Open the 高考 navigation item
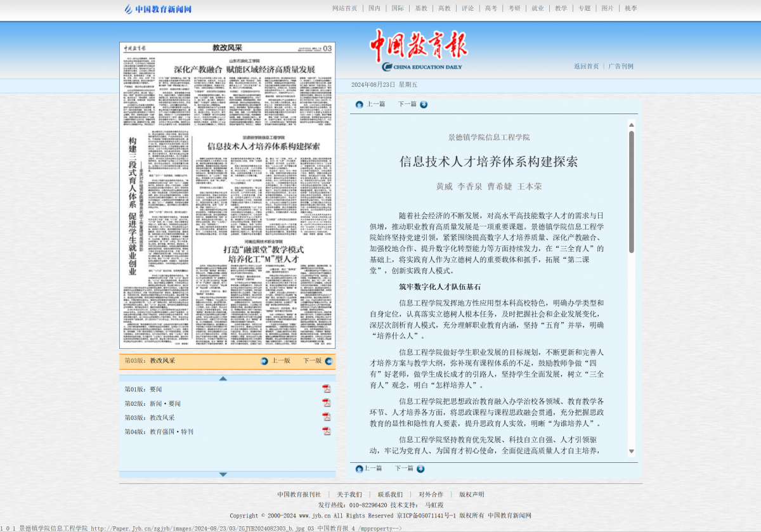761x532 pixels. (x=491, y=8)
